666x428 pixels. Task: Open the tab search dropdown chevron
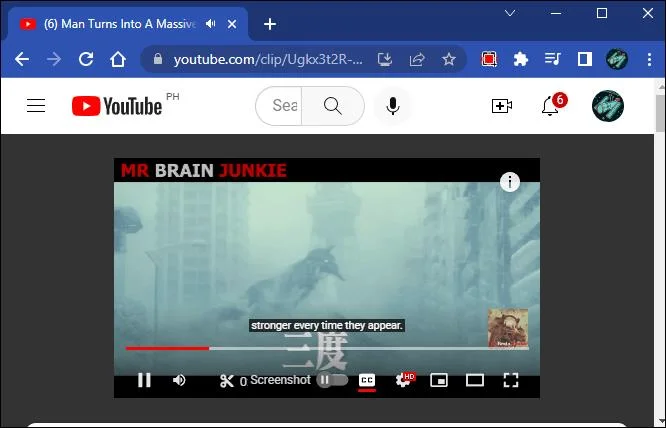(x=510, y=13)
